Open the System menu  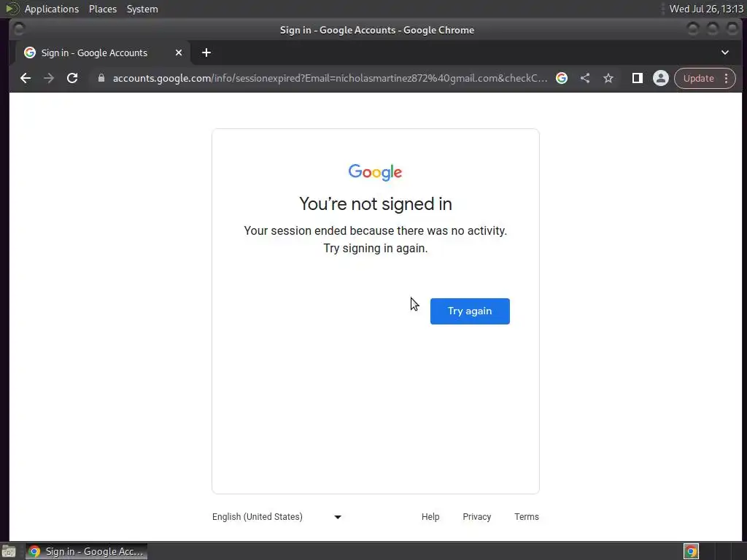click(x=142, y=9)
